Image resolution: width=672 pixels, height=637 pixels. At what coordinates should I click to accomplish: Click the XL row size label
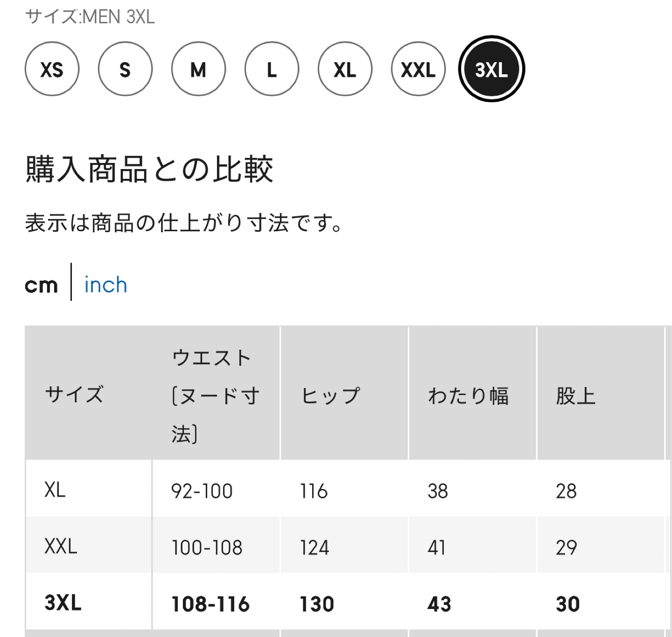pos(55,490)
